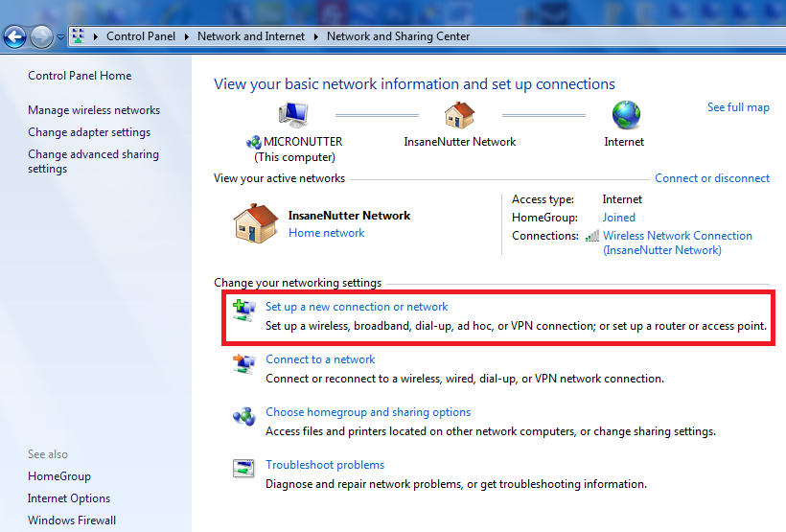Click the Joined HomeGroup link
The height and width of the screenshot is (532, 786).
pyautogui.click(x=618, y=218)
